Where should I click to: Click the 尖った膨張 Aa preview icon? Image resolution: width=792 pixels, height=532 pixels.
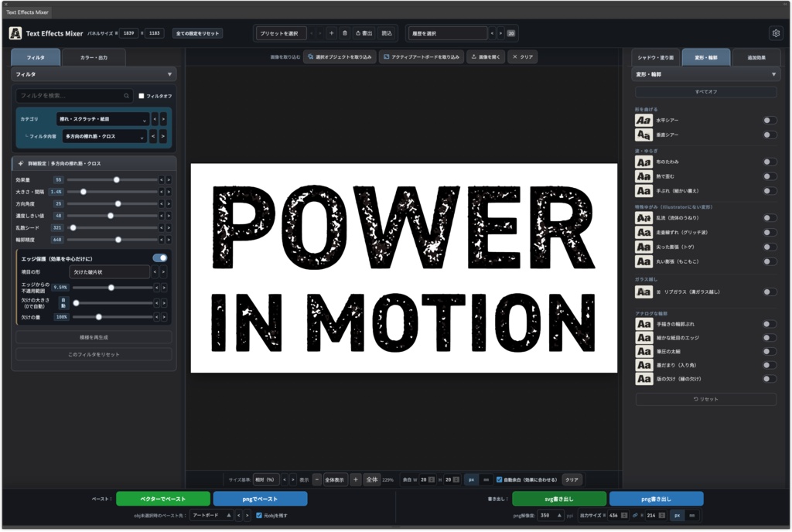pos(643,247)
